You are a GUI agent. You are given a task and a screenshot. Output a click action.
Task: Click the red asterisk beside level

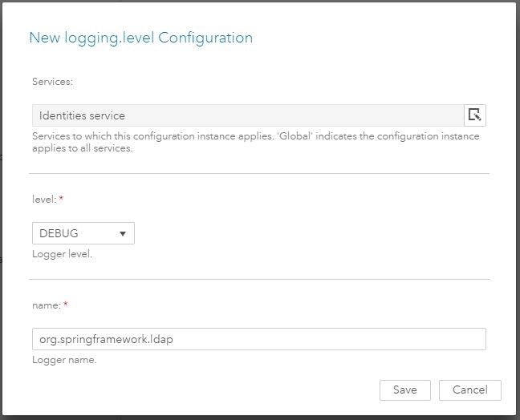point(61,199)
